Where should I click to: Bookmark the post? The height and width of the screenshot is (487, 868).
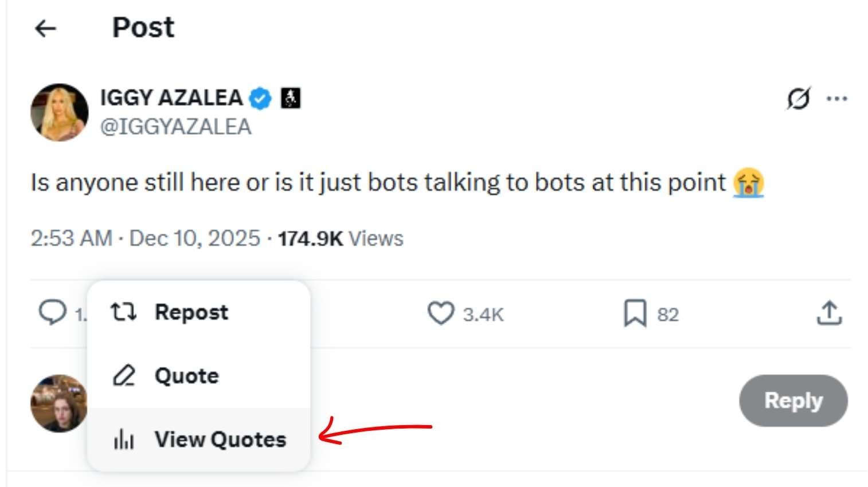click(635, 313)
